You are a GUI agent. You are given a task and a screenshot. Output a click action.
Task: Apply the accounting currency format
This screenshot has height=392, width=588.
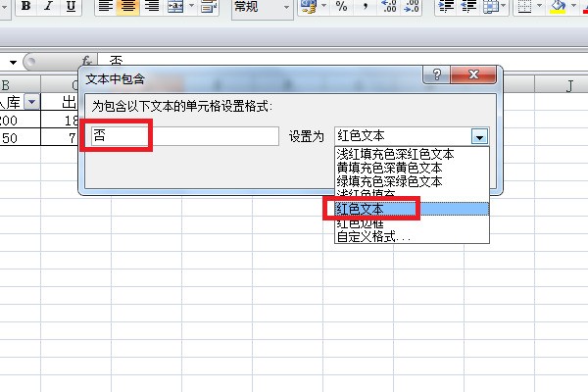click(309, 6)
